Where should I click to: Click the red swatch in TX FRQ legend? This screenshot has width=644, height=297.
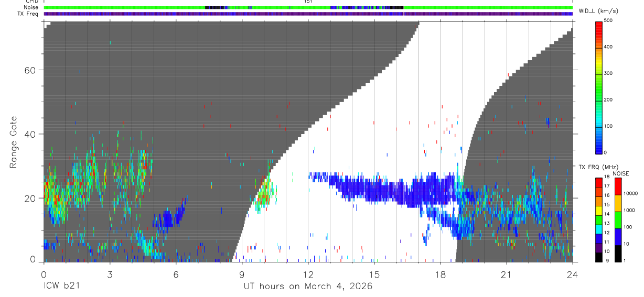598,182
